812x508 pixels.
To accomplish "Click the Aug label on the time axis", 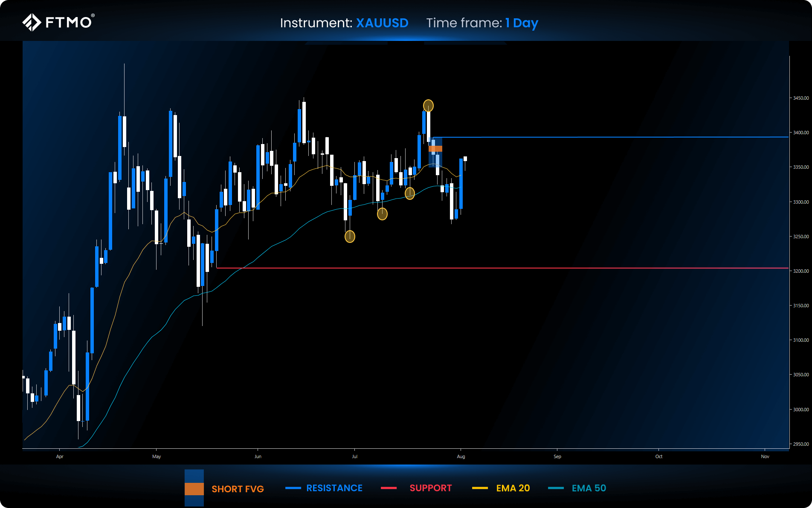I will 461,456.
